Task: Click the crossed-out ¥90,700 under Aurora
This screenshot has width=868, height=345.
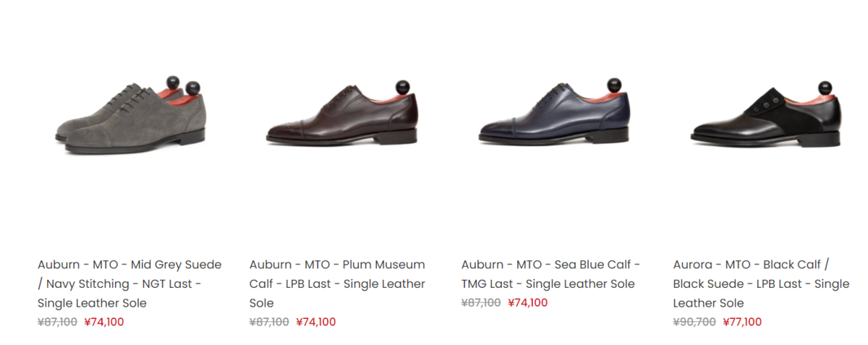Action: point(694,322)
